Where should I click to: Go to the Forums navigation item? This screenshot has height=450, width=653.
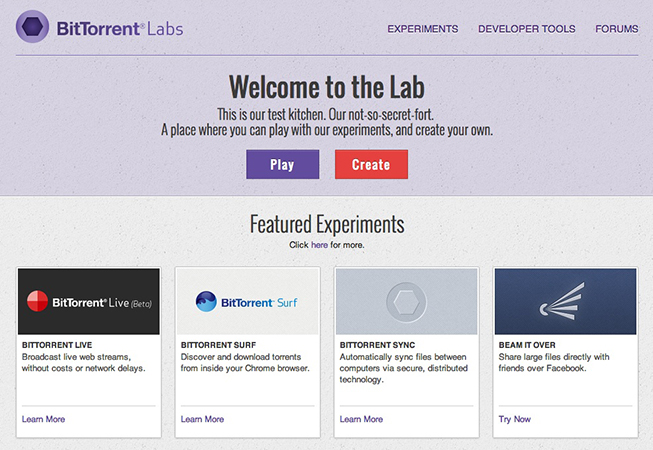click(x=616, y=29)
